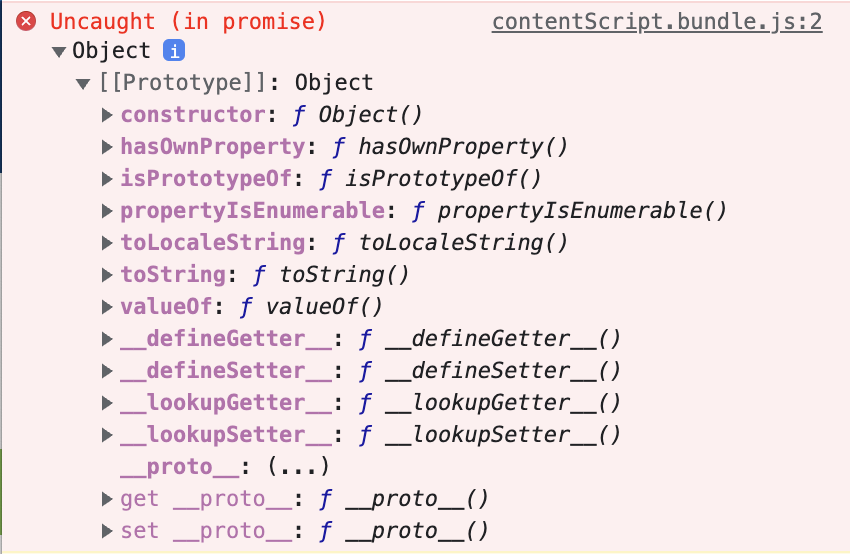Expand the toString function entry
Viewport: 850px width, 554px height.
click(107, 275)
